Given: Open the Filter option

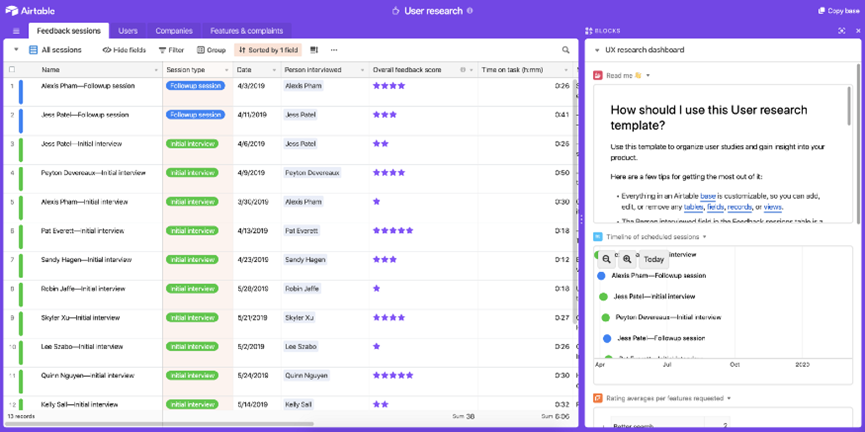Looking at the screenshot, I should [171, 50].
